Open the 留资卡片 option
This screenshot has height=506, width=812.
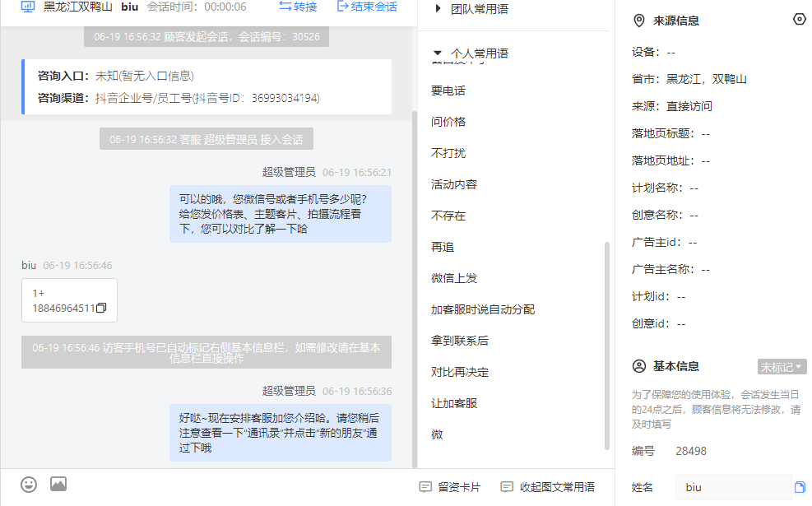point(450,487)
